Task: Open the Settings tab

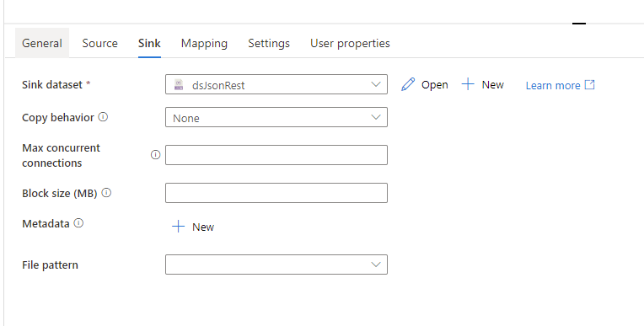Action: [269, 43]
